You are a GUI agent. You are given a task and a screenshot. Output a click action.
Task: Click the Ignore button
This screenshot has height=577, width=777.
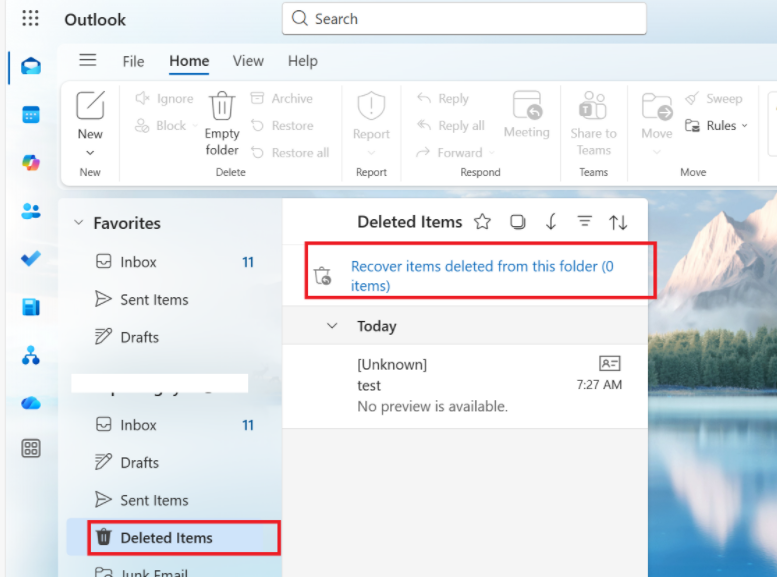[164, 98]
